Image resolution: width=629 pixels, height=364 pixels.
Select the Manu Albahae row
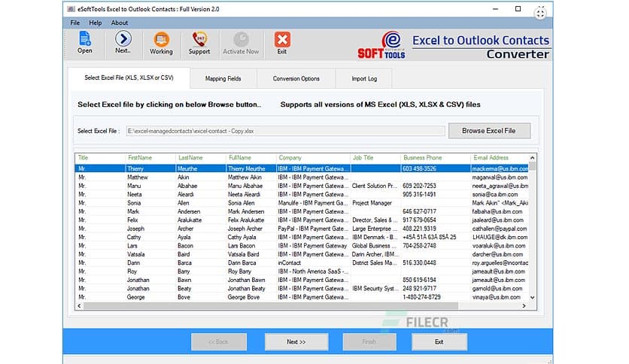tap(302, 186)
